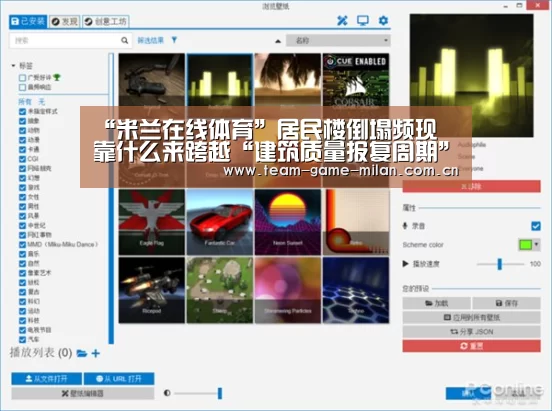
Task: Click the 从文件打开 open from file button
Action: click(x=46, y=379)
